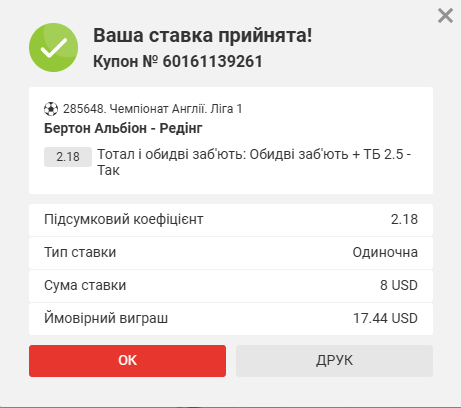Click the Сума ставки row
Viewport: 461px width, 408px height.
(x=231, y=286)
